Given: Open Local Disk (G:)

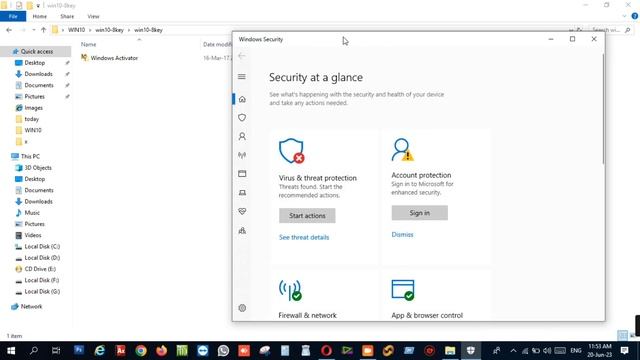Looking at the screenshot, I should tap(42, 291).
